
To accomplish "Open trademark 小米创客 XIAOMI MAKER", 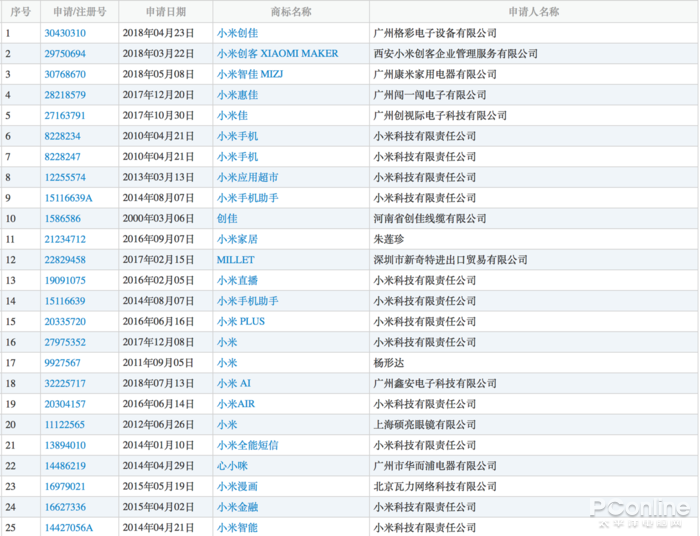I will point(277,54).
